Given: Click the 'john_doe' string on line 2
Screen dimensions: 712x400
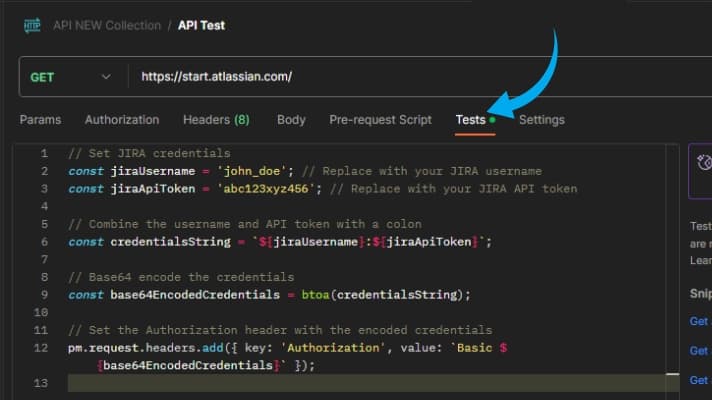Looking at the screenshot, I should (252, 171).
